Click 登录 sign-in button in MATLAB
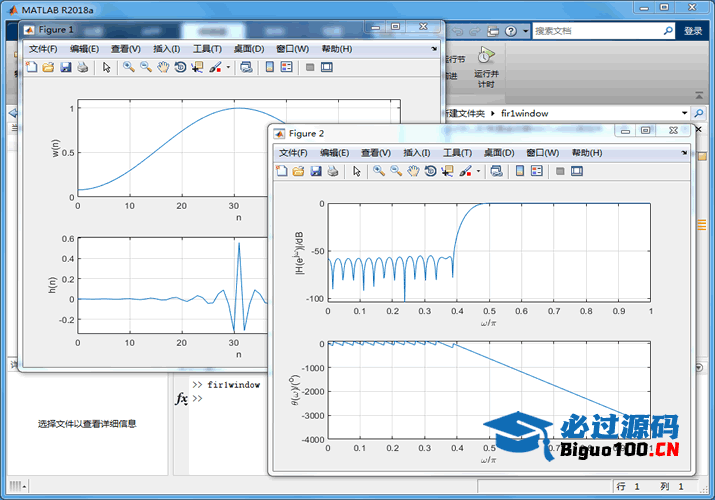Image resolution: width=715 pixels, height=500 pixels. [693, 31]
